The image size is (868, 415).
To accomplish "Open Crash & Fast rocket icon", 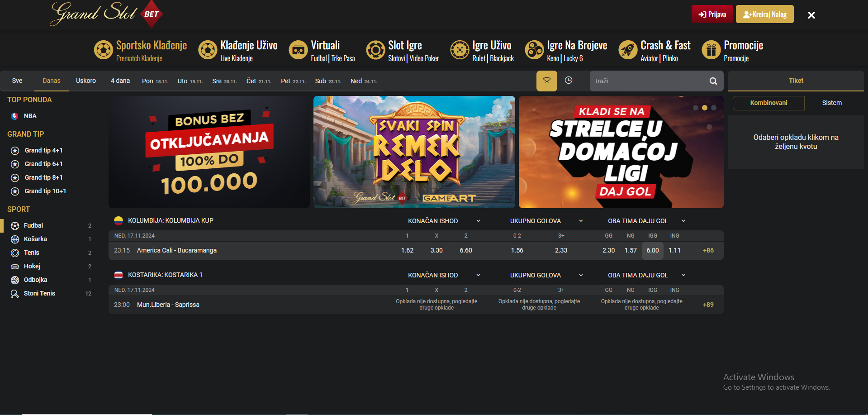I will click(x=628, y=50).
